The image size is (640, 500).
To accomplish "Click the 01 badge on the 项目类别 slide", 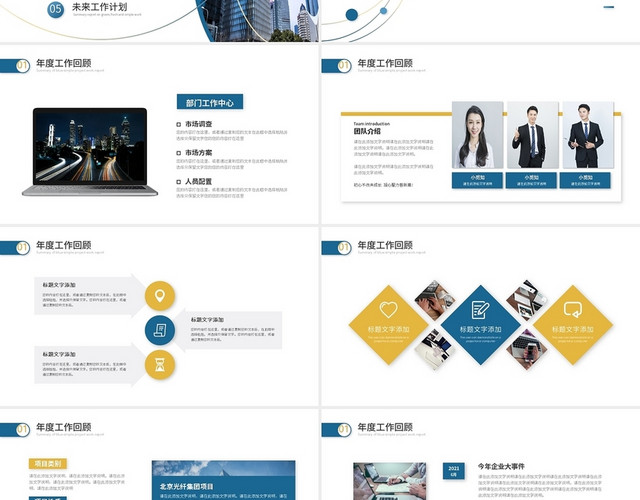I will 22,430.
